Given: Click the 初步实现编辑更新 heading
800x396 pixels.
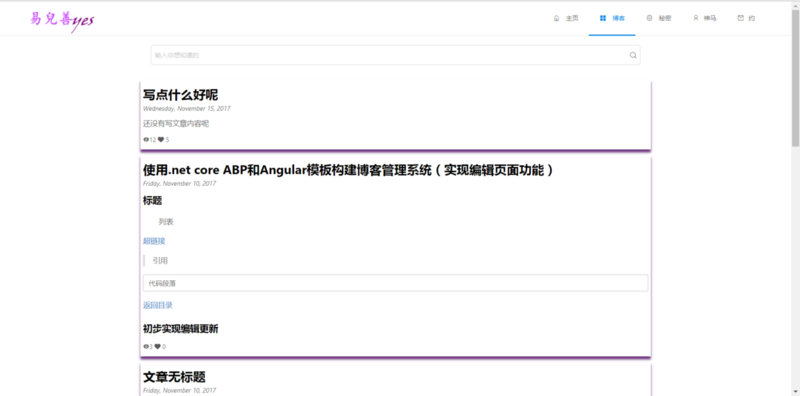Looking at the screenshot, I should [x=181, y=329].
